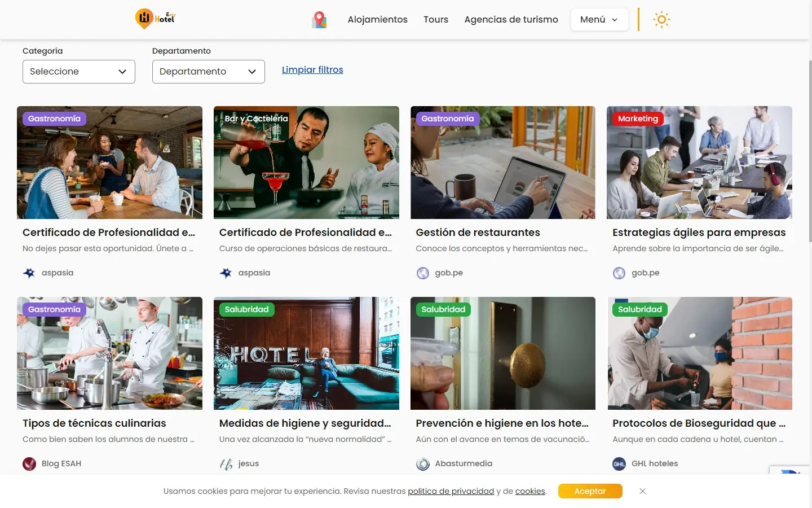The image size is (812, 508).
Task: Click the Abasturmedia author icon
Action: pyautogui.click(x=422, y=464)
